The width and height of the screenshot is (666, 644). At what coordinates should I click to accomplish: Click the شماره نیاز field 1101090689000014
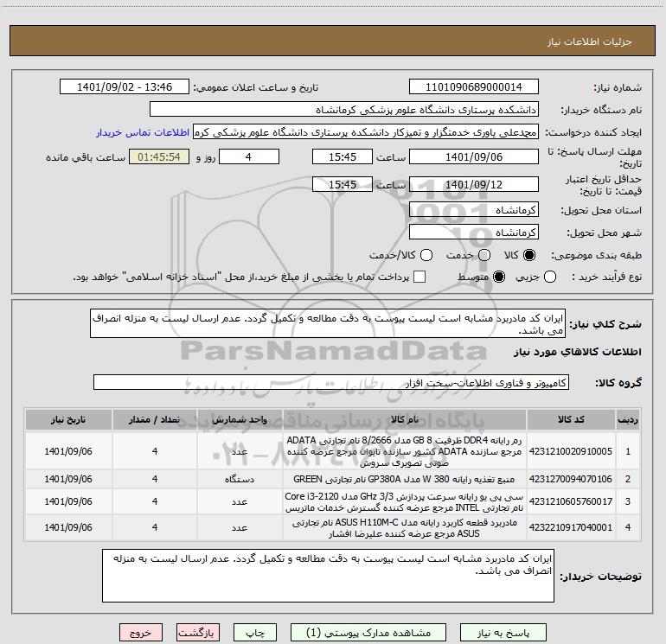tap(474, 86)
